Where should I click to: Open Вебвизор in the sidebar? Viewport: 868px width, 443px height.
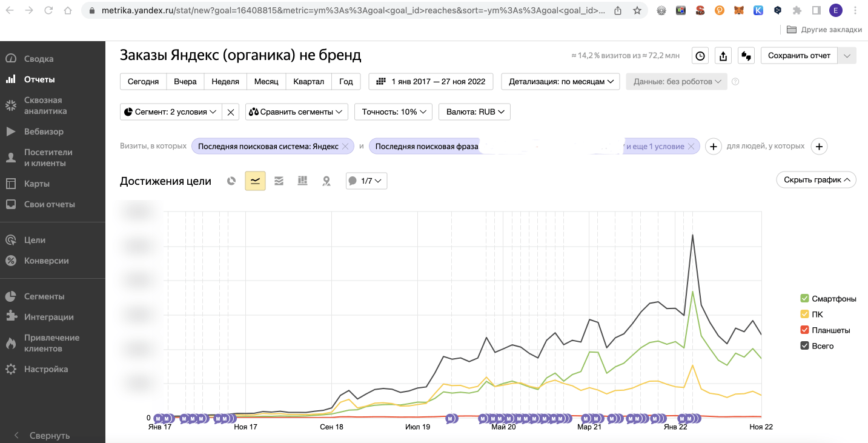[44, 132]
